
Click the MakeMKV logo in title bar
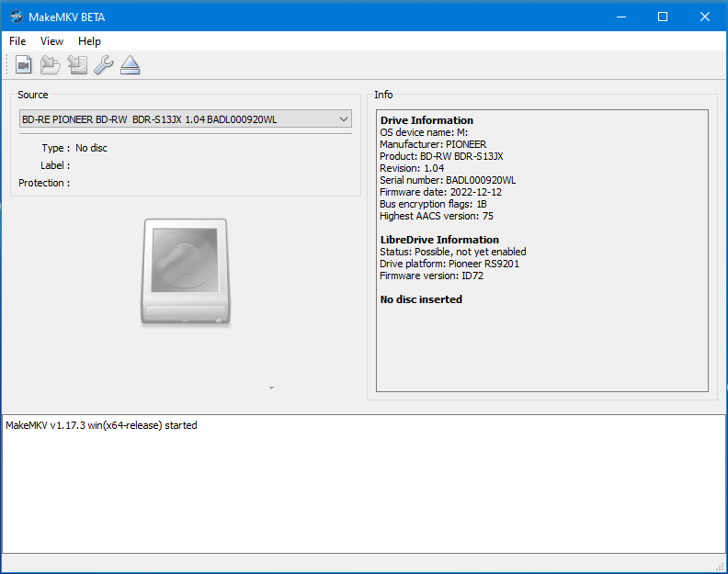pos(17,17)
